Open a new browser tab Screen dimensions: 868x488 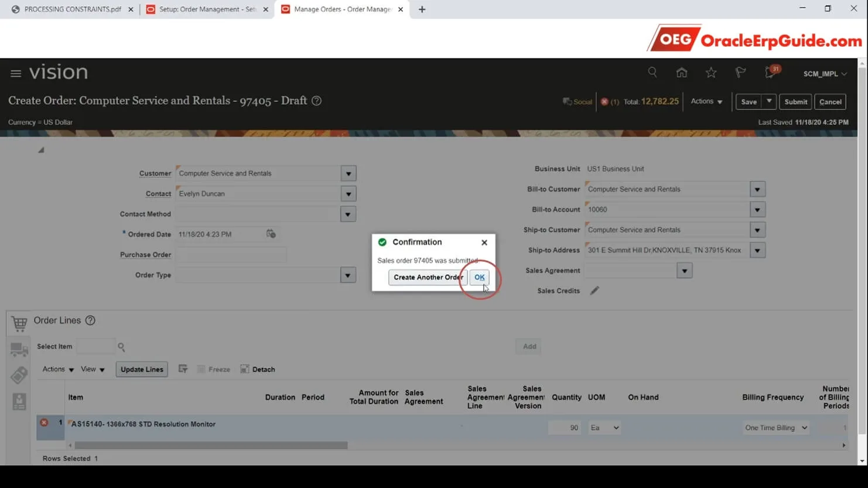tap(422, 9)
